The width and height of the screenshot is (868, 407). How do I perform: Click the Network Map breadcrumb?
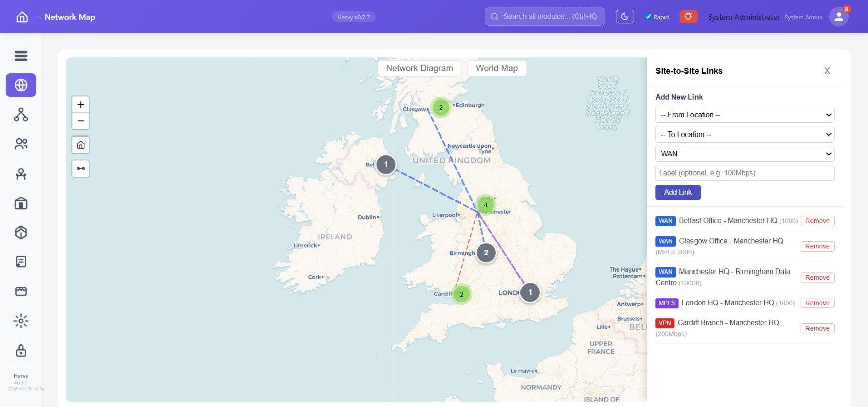click(70, 17)
